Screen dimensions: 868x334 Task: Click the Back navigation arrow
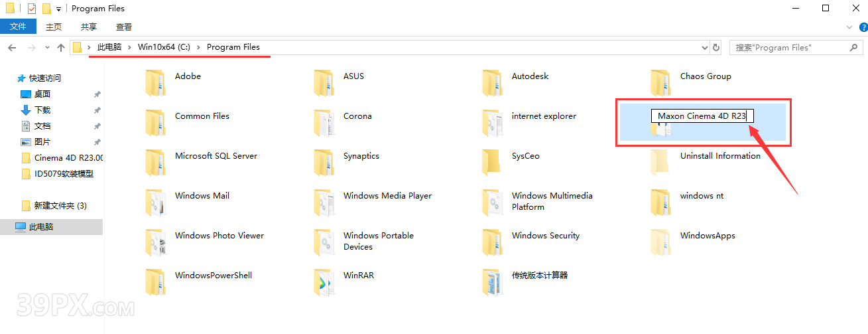pos(12,48)
